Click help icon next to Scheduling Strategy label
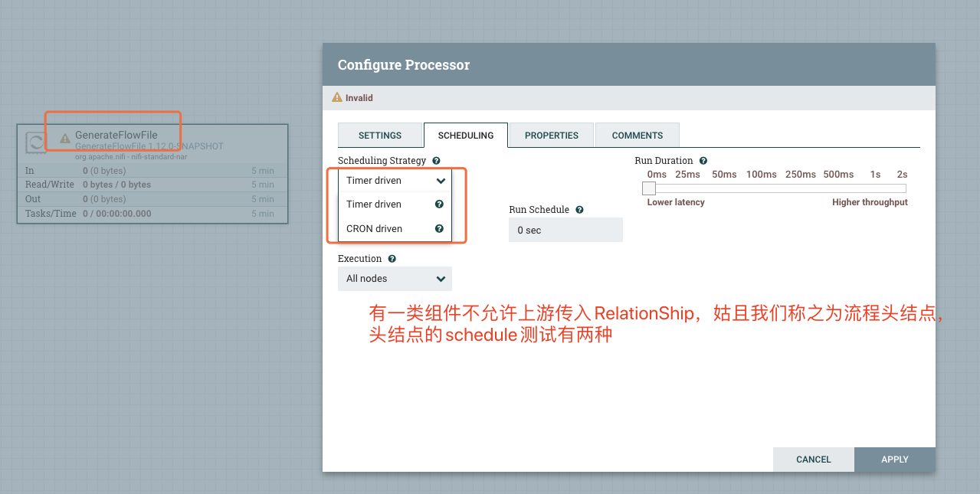This screenshot has width=980, height=494. [x=436, y=161]
